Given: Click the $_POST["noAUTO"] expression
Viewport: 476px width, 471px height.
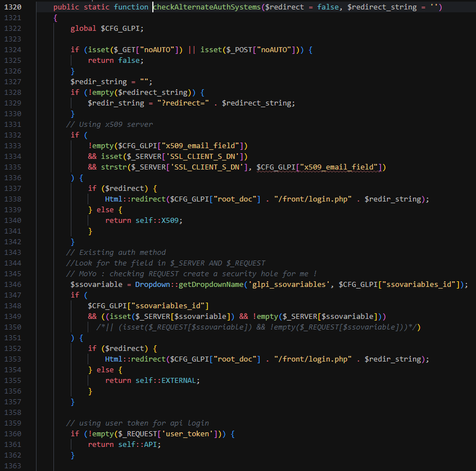Looking at the screenshot, I should click(x=260, y=50).
